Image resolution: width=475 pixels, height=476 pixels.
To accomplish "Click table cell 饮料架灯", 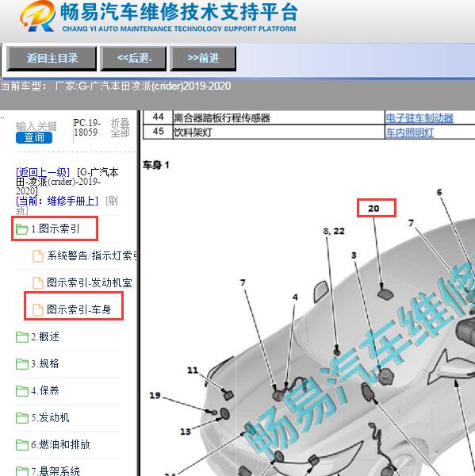I will coord(278,132).
